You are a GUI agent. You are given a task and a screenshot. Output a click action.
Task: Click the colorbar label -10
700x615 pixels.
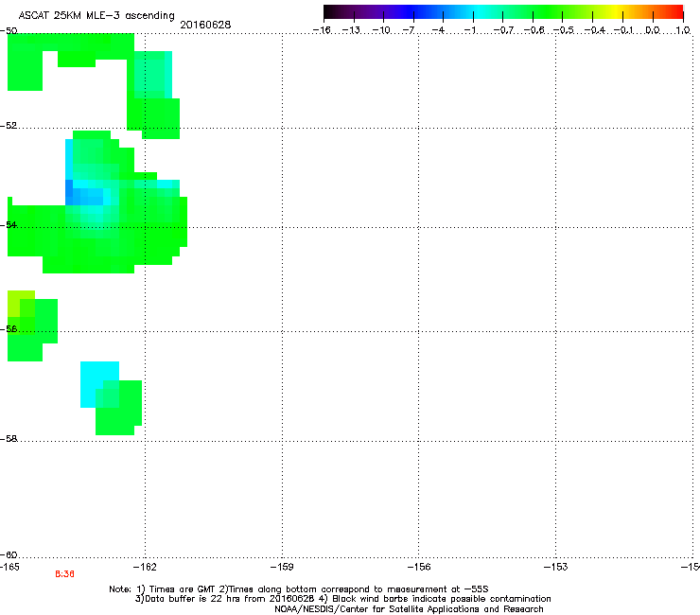381,30
